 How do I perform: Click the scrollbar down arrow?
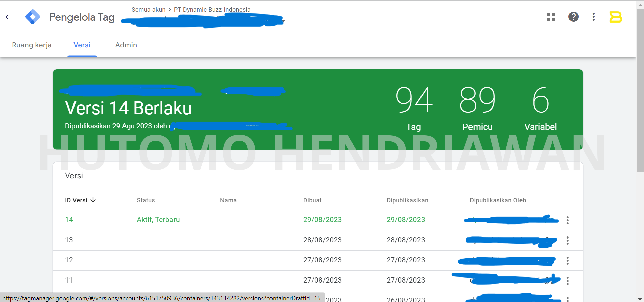point(640,299)
